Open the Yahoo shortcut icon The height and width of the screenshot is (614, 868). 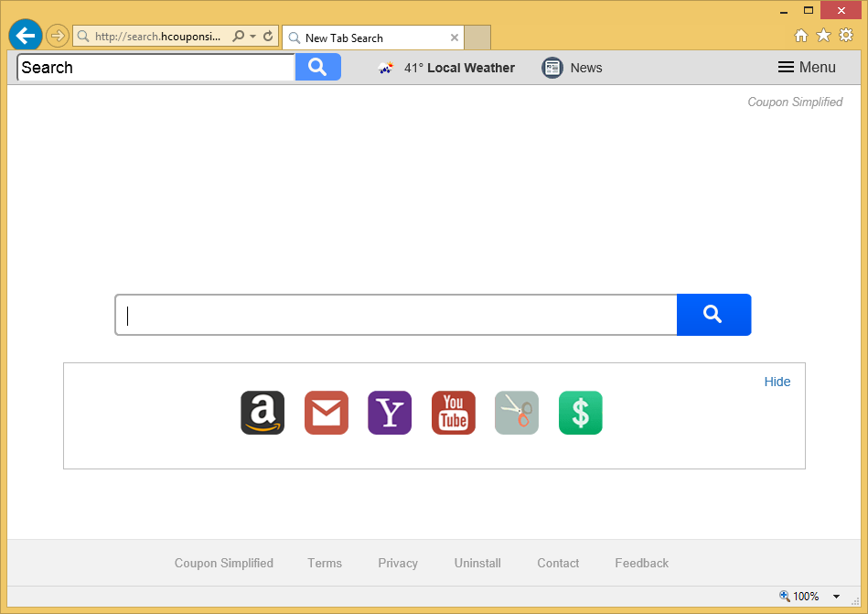390,413
